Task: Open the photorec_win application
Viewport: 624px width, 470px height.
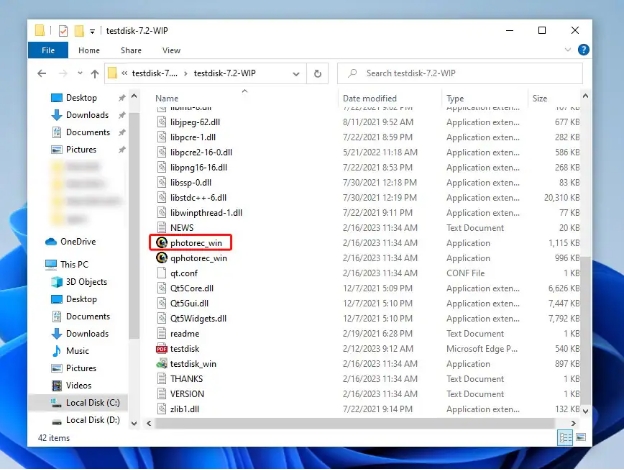Action: pos(198,242)
